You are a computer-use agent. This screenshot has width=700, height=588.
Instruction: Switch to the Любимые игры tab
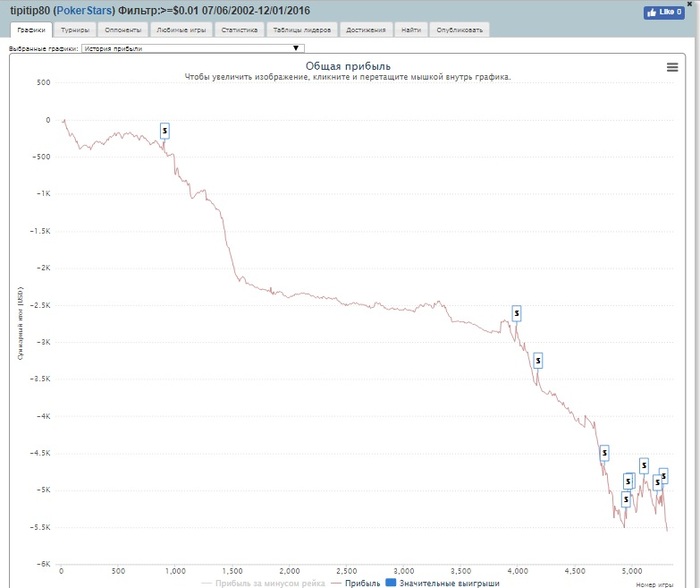point(181,30)
